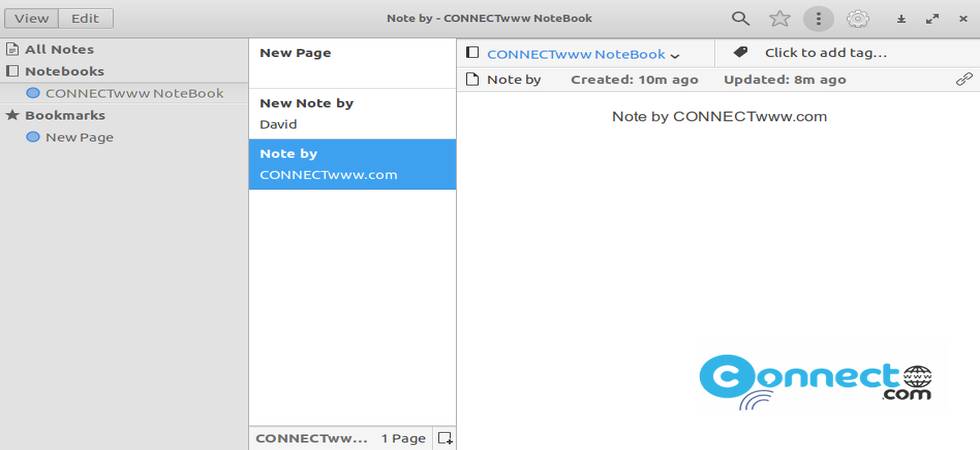Select All Notes in the sidebar
Image resolution: width=980 pixels, height=450 pixels.
point(59,49)
